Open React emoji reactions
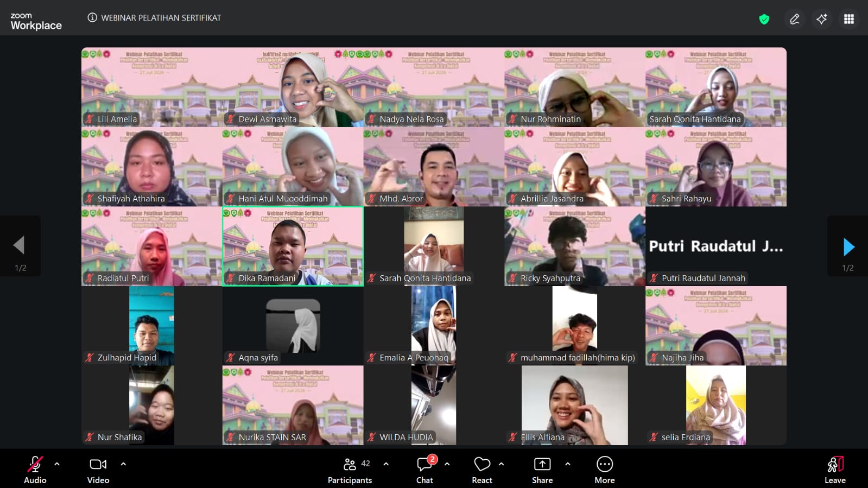This screenshot has width=868, height=488. tap(482, 470)
